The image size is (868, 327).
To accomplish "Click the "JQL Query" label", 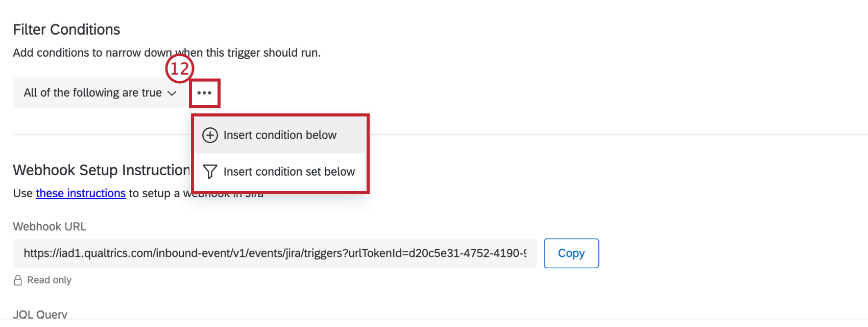I will [x=40, y=314].
